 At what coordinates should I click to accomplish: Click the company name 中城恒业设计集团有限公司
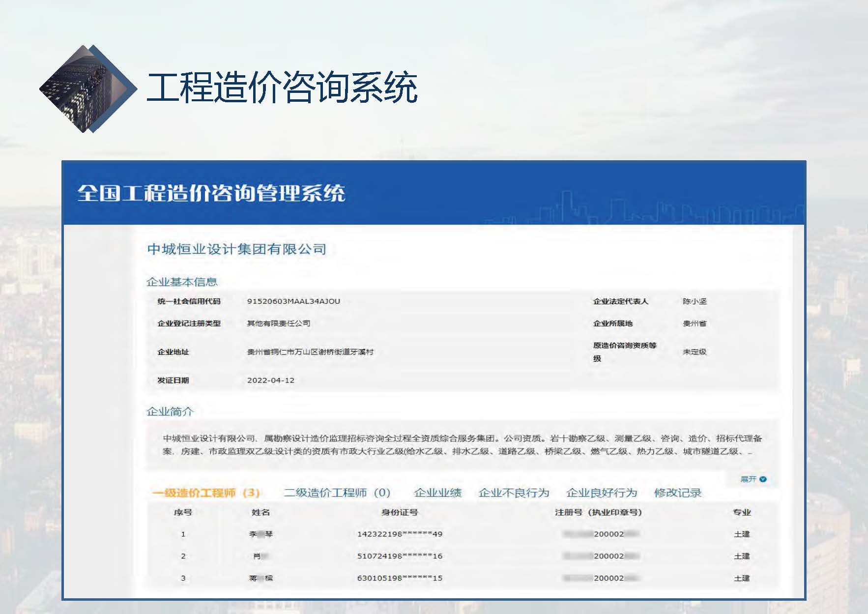point(236,249)
